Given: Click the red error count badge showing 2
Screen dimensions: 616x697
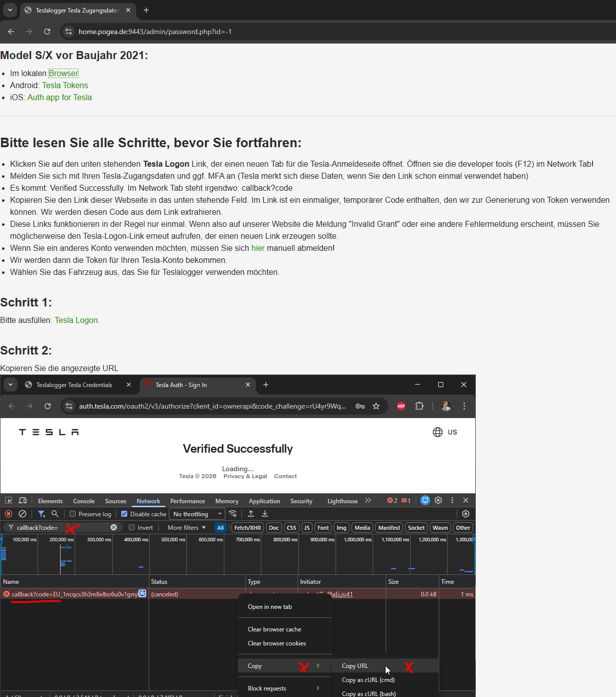Looking at the screenshot, I should 393,501.
